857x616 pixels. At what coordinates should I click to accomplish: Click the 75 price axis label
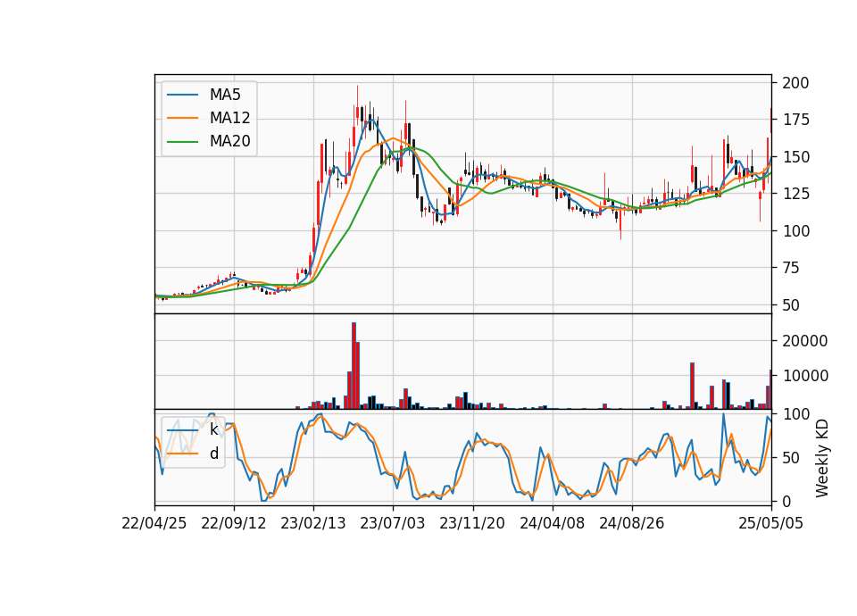(791, 268)
